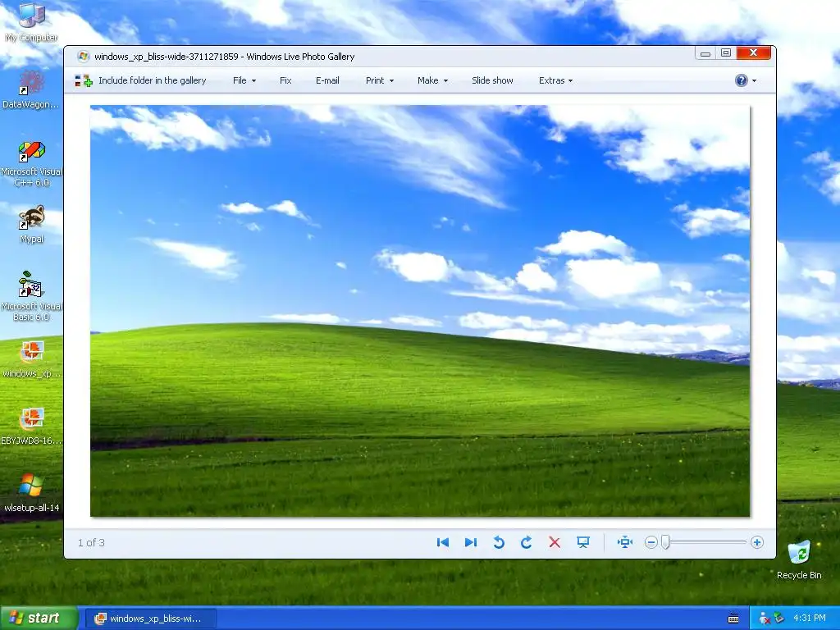Open the Print dropdown menu
The width and height of the screenshot is (840, 630).
[x=379, y=80]
